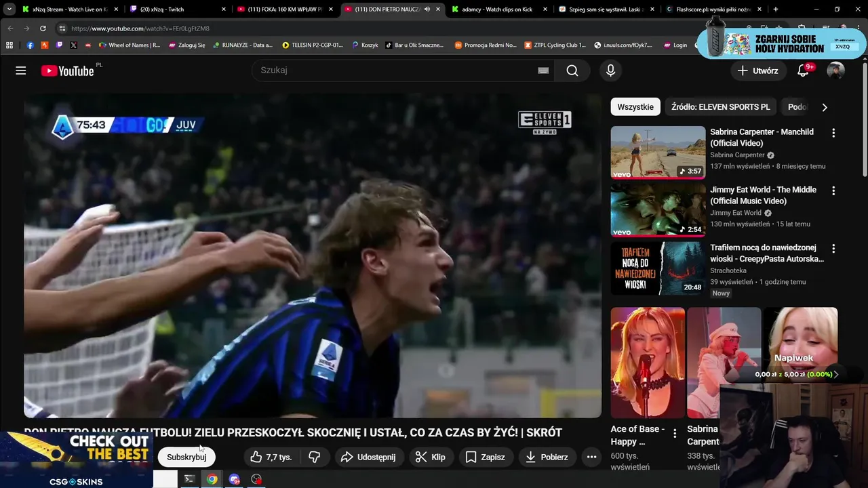Switch to adamcy Watch clips on Kick tab

click(x=498, y=9)
